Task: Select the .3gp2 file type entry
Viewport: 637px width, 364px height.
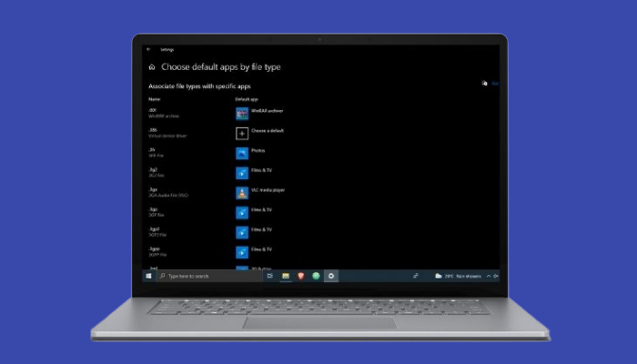Action: (x=157, y=232)
